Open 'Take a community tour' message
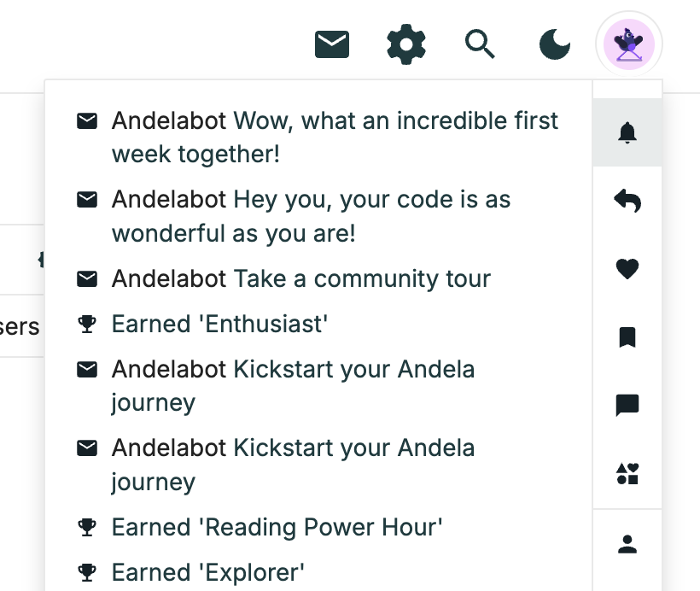The image size is (700, 591). pos(318,278)
